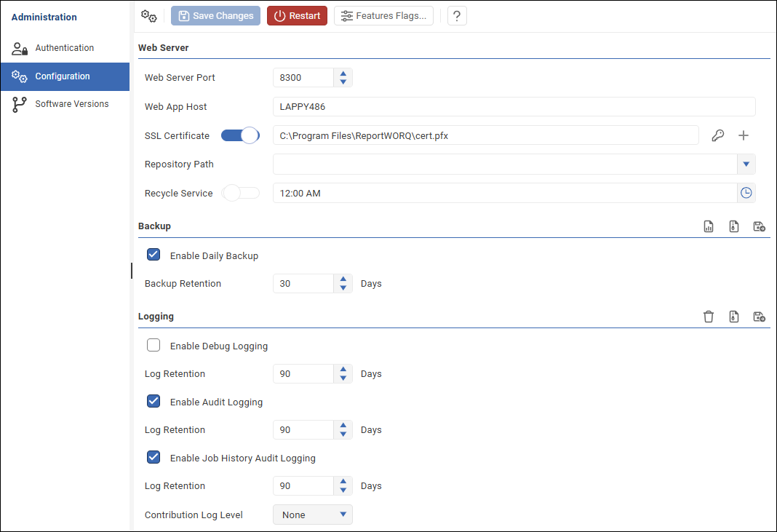
Task: Click the zip archive icon in Backup header
Action: pos(734,226)
